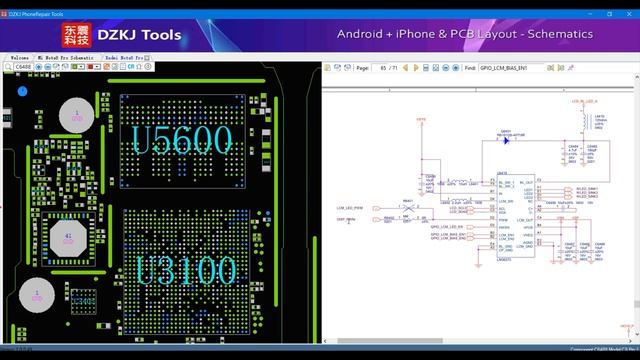Toggle the CR component labels icon
Image resolution: width=640 pixels, height=360 pixels.
(131, 67)
